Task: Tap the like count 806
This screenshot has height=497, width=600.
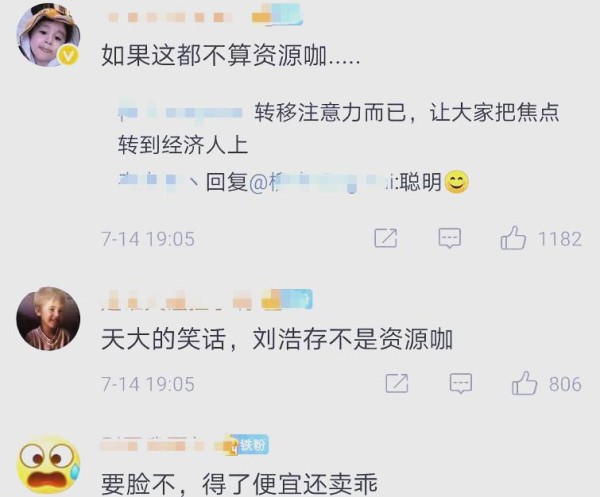Action: [x=566, y=384]
